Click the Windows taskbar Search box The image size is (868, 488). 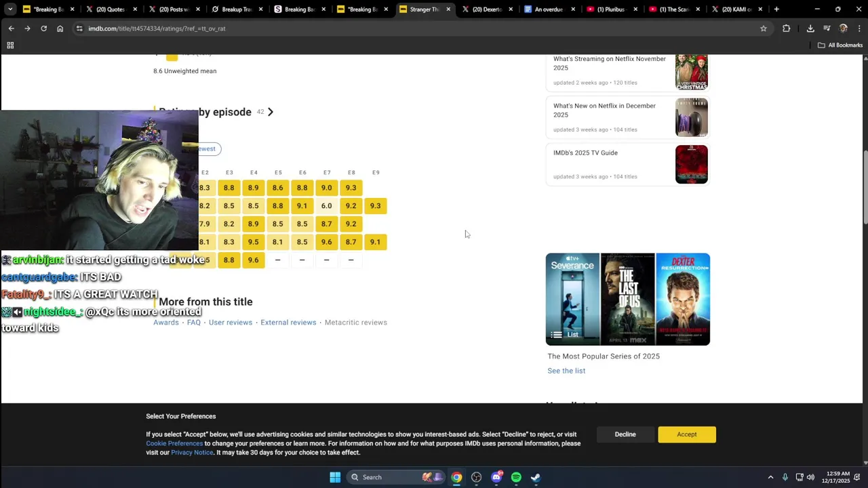(395, 477)
